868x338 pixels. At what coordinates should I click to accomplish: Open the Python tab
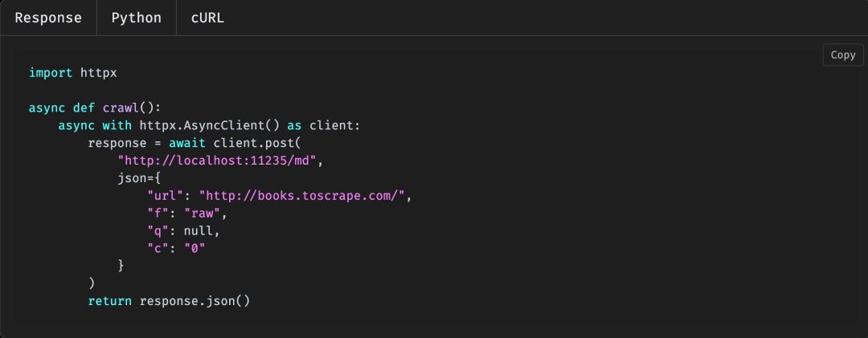pos(136,18)
